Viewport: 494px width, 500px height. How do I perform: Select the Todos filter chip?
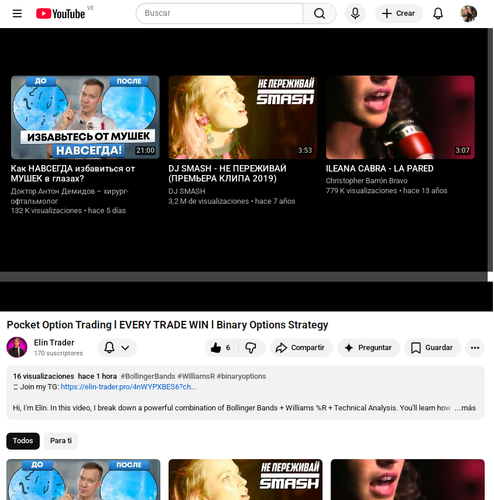tap(23, 441)
